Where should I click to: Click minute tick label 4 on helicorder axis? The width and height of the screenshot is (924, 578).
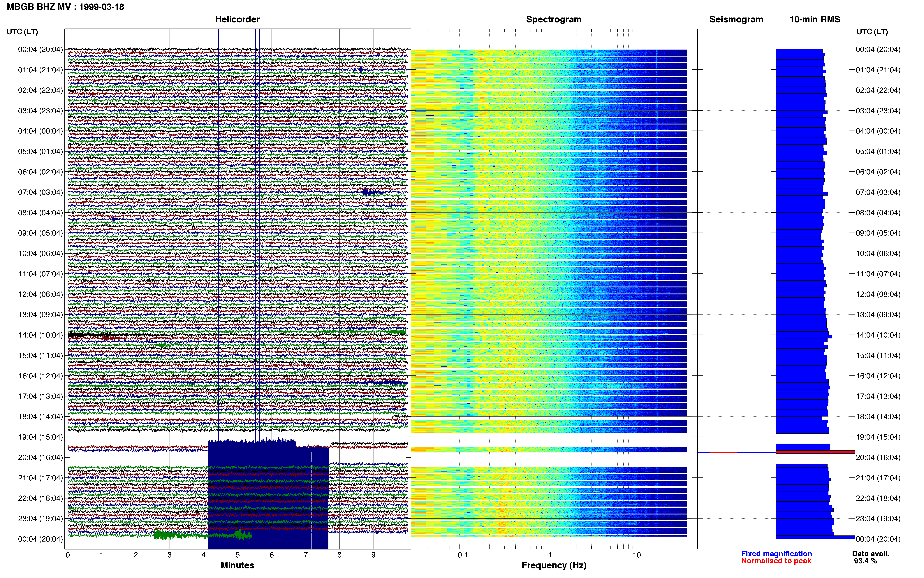[204, 555]
